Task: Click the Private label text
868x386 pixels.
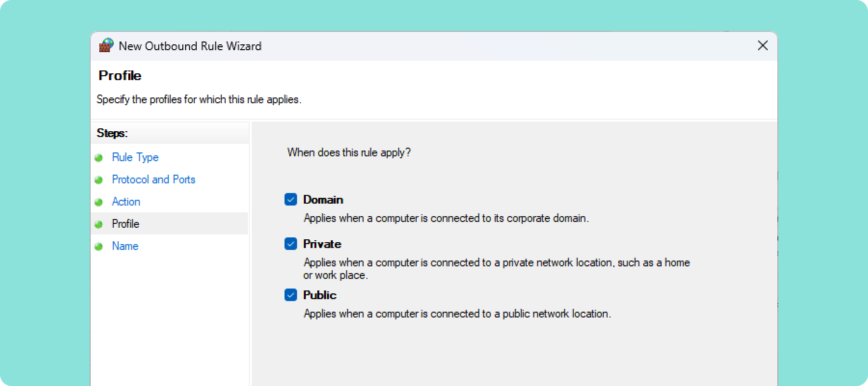Action: coord(322,244)
